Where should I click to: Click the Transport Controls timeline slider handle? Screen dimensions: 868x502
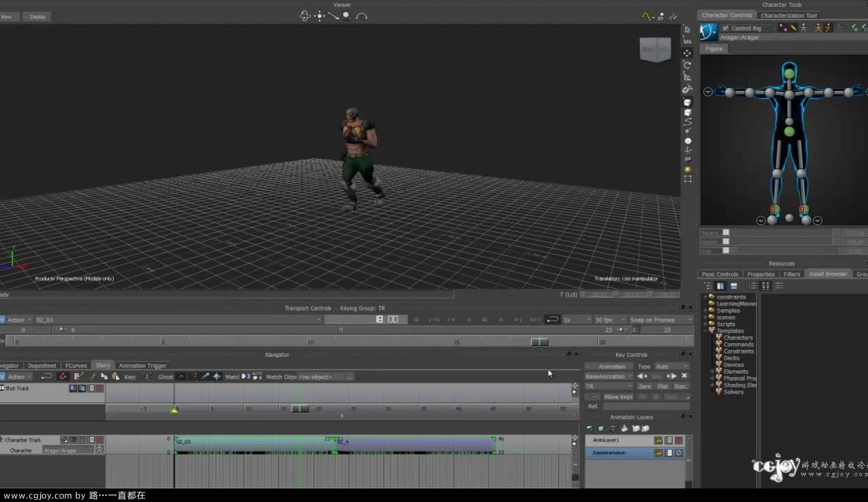tap(539, 341)
